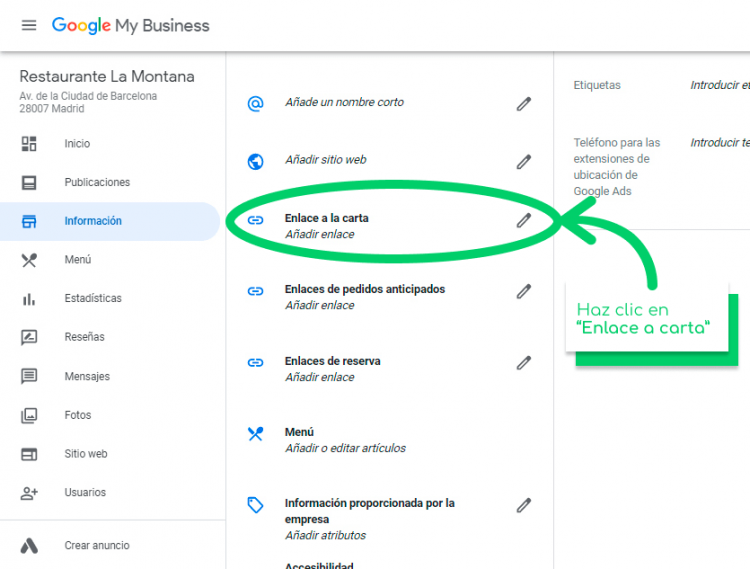
Task: Click the globe website icon
Action: pos(255,161)
